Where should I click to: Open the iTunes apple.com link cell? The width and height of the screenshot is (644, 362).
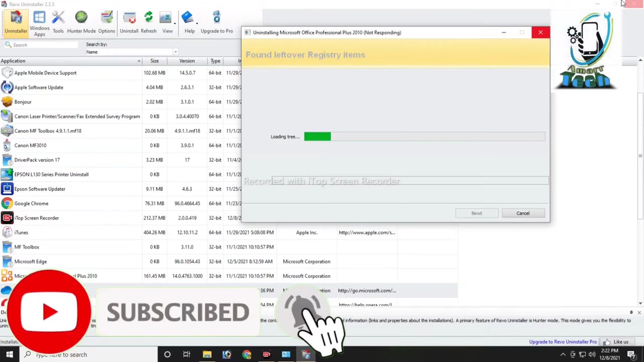tap(367, 233)
